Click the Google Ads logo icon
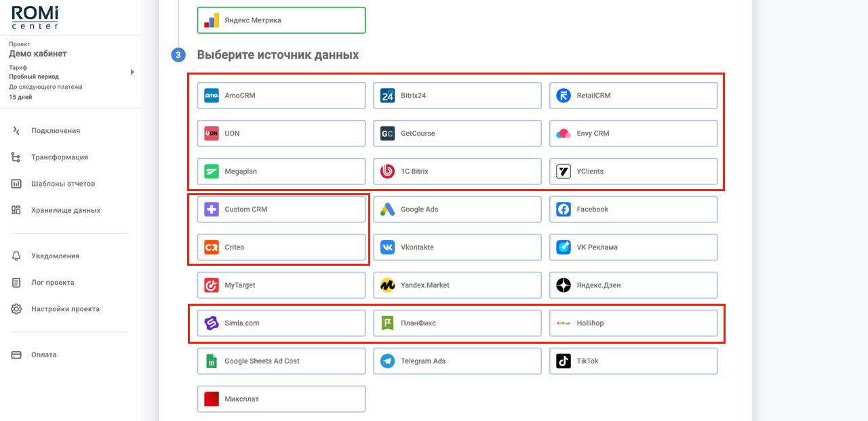The width and height of the screenshot is (868, 421). tap(387, 209)
